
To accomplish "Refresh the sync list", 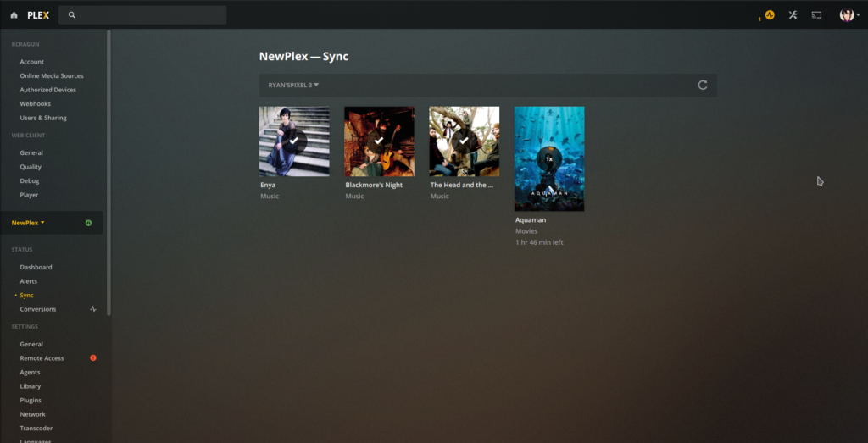I will coord(703,86).
